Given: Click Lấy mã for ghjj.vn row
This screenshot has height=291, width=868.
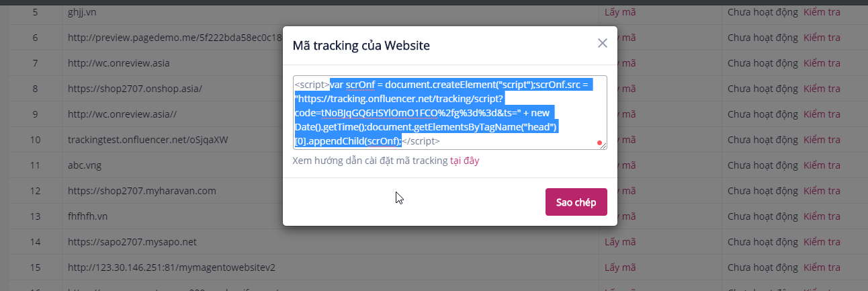Looking at the screenshot, I should pyautogui.click(x=620, y=12).
